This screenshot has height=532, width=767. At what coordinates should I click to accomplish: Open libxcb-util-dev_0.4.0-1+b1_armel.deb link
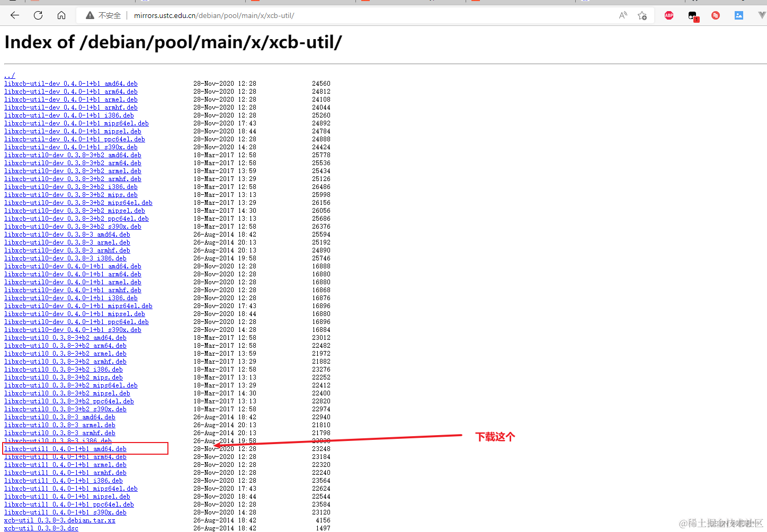tap(71, 100)
